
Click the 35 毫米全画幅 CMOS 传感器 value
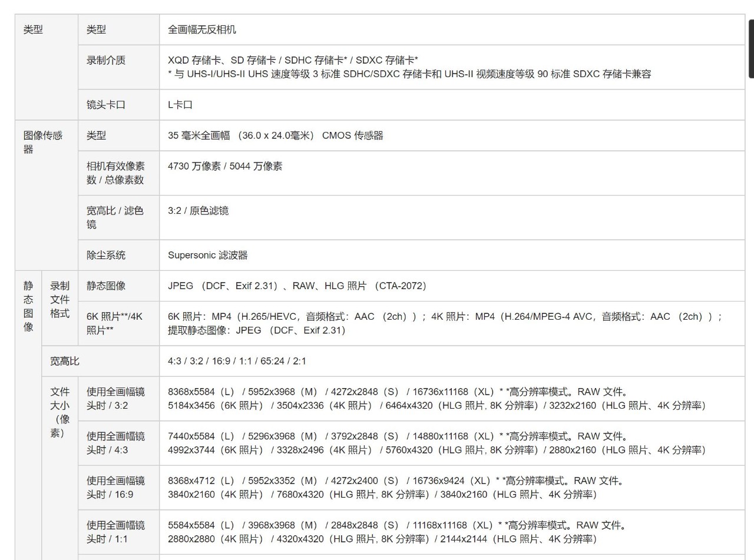[275, 135]
